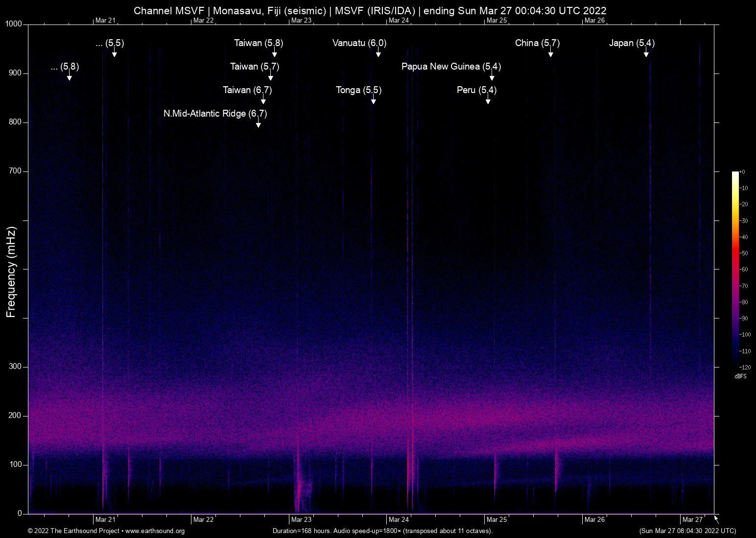
Task: Click the Tonga (5.5) earthquake annotation
Action: [x=358, y=90]
